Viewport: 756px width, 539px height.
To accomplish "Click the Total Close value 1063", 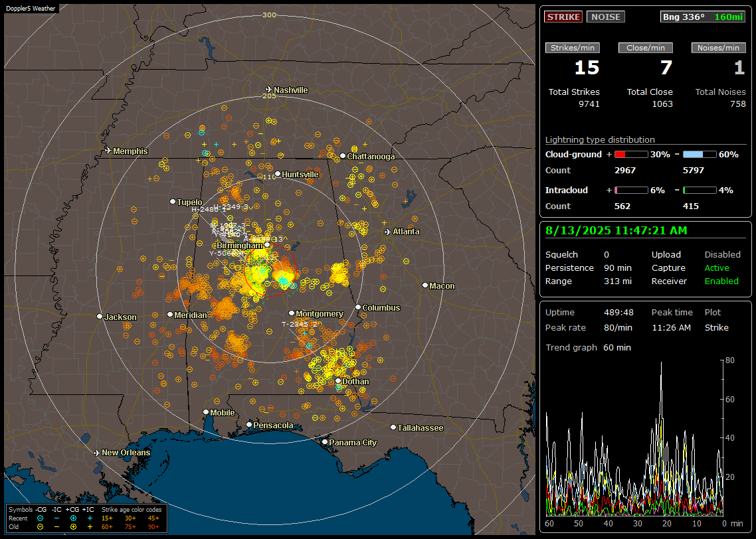I will pos(662,104).
